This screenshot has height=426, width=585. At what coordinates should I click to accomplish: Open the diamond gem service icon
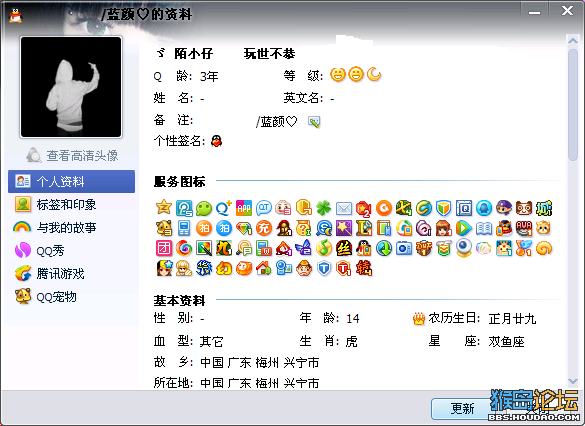pyautogui.click(x=244, y=228)
